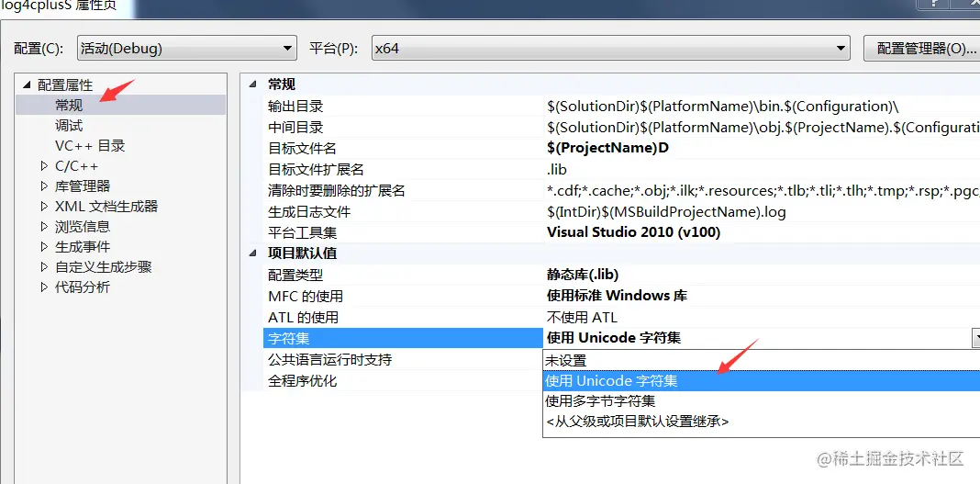
Task: Click the Visual Studio 2010 (v100) value
Action: tap(633, 232)
